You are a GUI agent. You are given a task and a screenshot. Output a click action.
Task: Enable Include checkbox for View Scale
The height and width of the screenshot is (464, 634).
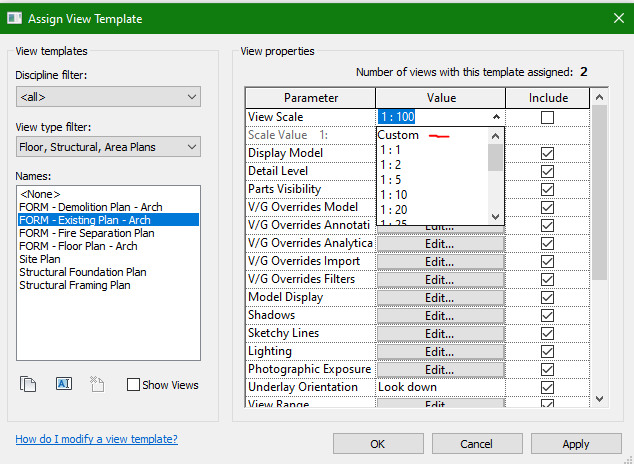(x=547, y=118)
